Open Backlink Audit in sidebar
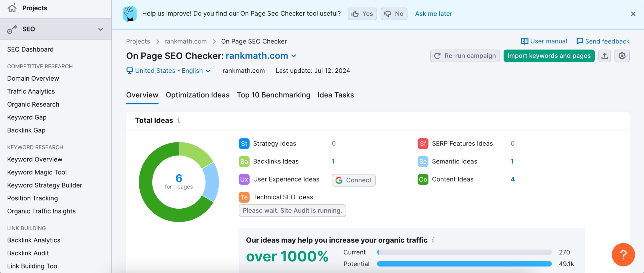 pos(28,253)
